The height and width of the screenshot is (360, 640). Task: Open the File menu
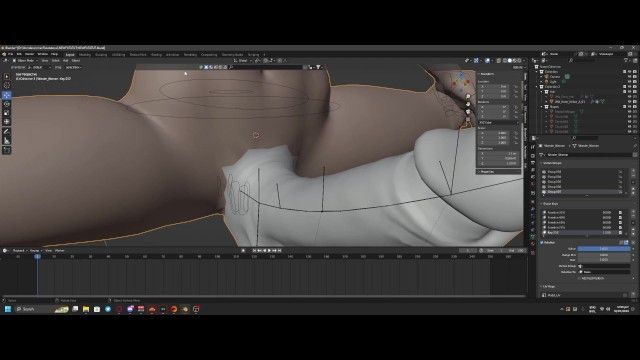(x=11, y=54)
